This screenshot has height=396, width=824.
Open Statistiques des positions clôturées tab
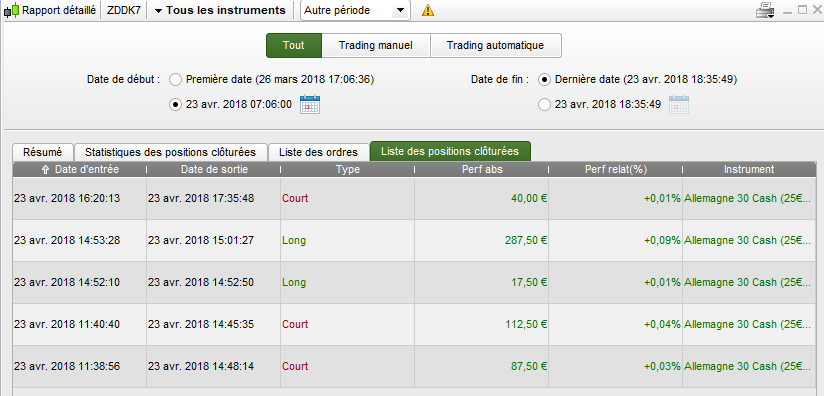point(170,152)
